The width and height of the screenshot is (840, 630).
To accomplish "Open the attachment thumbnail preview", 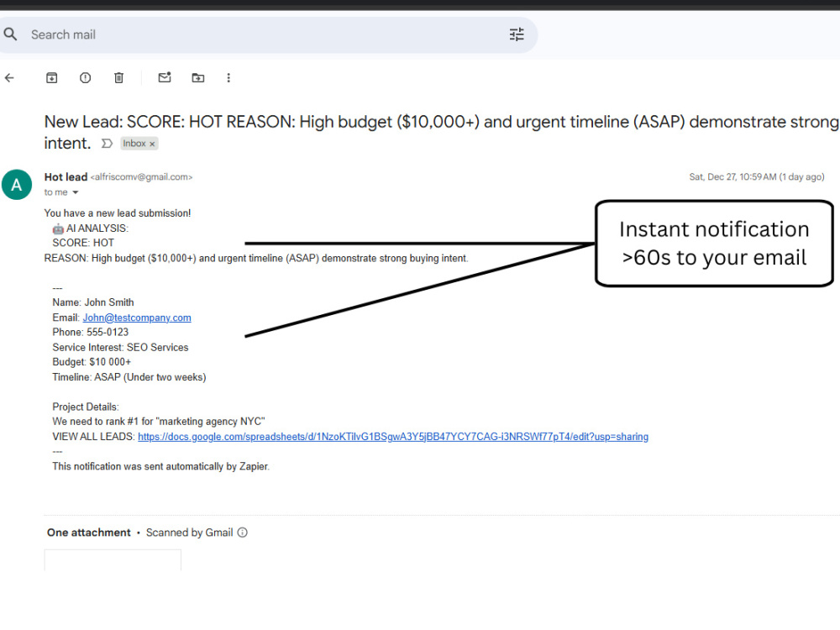I will click(113, 560).
